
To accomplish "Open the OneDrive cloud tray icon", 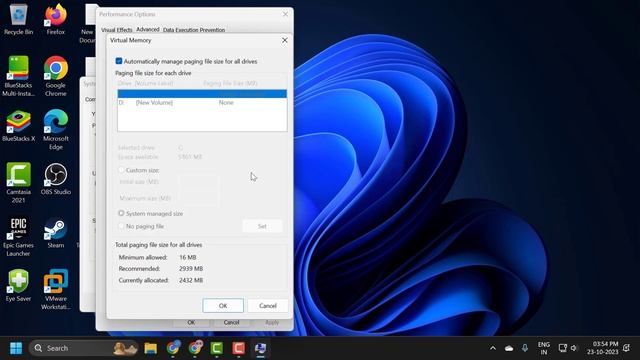I will (x=509, y=348).
